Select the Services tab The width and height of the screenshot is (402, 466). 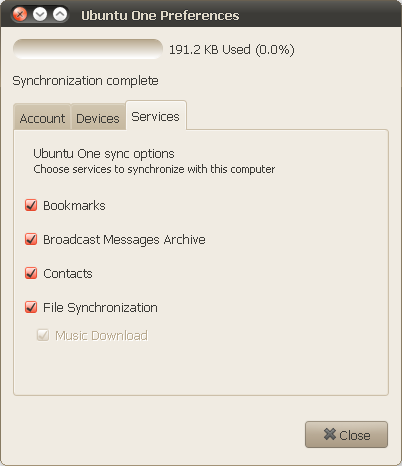click(155, 116)
